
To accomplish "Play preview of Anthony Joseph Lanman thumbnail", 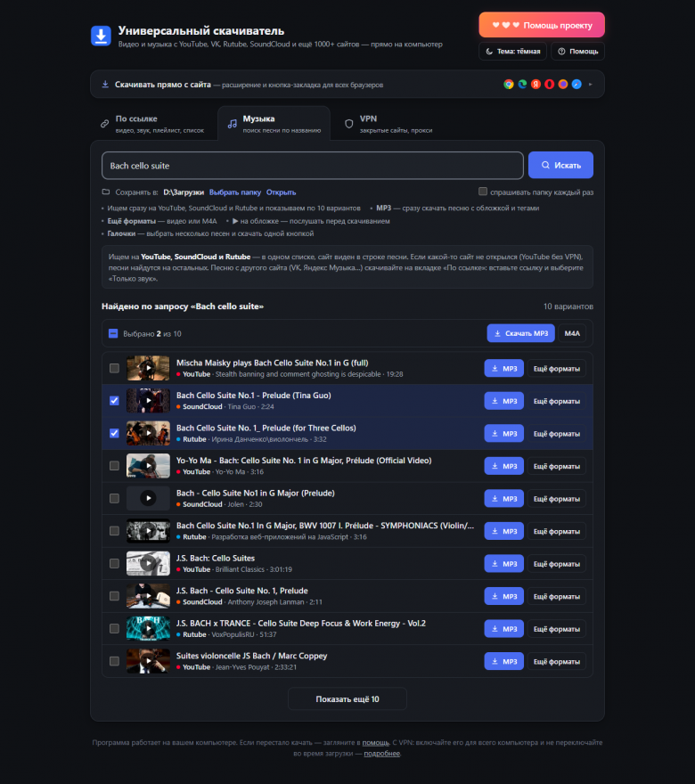I will point(148,595).
